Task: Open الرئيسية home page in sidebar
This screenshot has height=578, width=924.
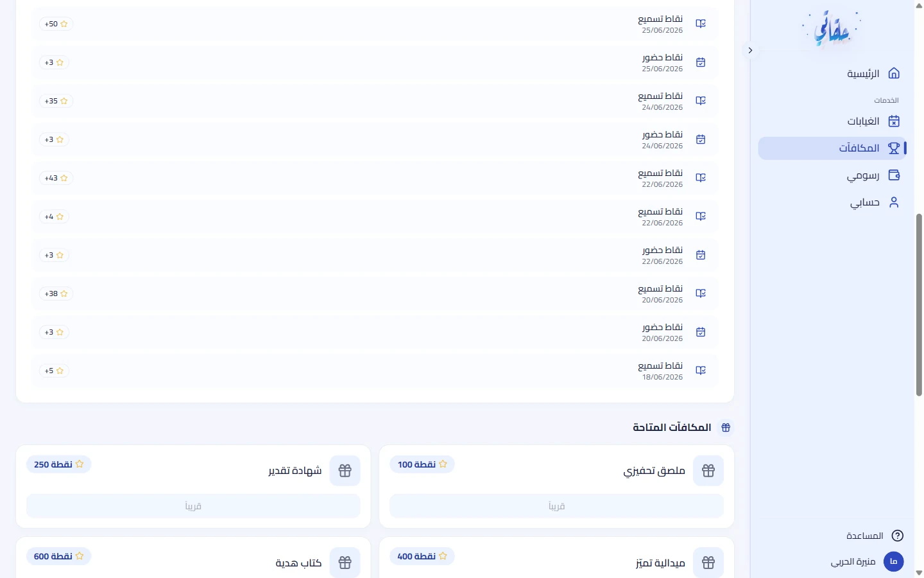Action: point(832,74)
